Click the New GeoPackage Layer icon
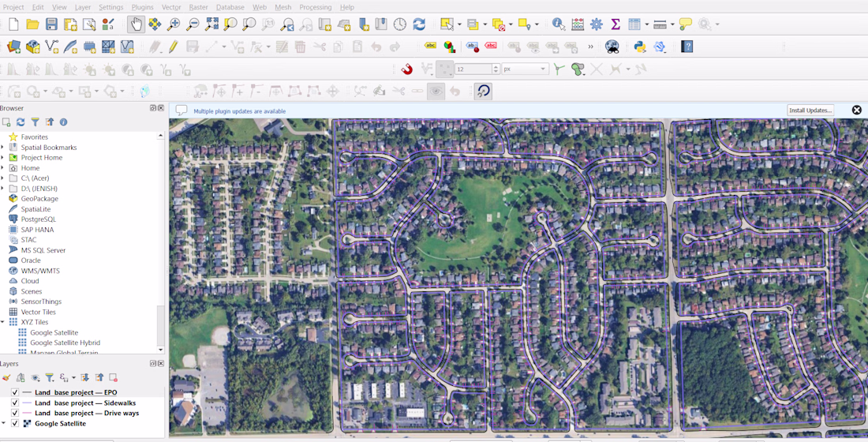Image resolution: width=868 pixels, height=442 pixels. point(32,47)
